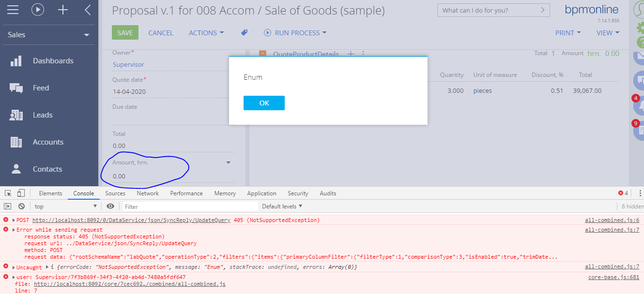The height and width of the screenshot is (294, 644).
Task: Select the Console tab
Action: [84, 193]
